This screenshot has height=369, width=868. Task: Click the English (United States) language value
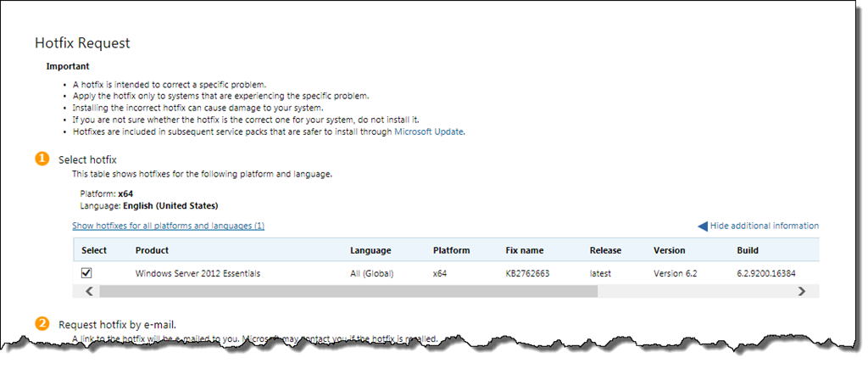[x=170, y=205]
